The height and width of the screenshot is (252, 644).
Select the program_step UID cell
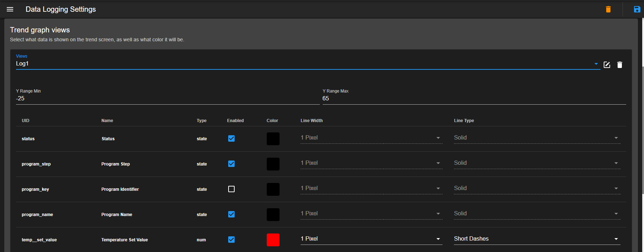(36, 164)
